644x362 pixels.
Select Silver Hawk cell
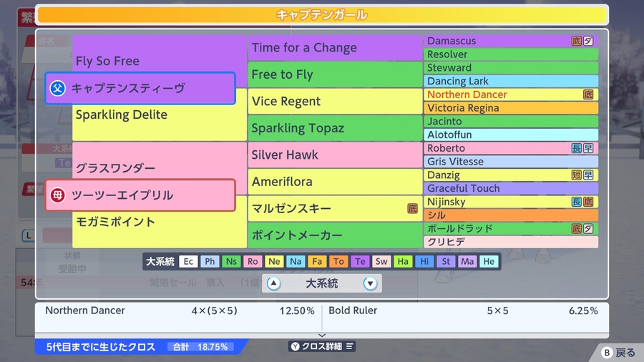pos(335,155)
